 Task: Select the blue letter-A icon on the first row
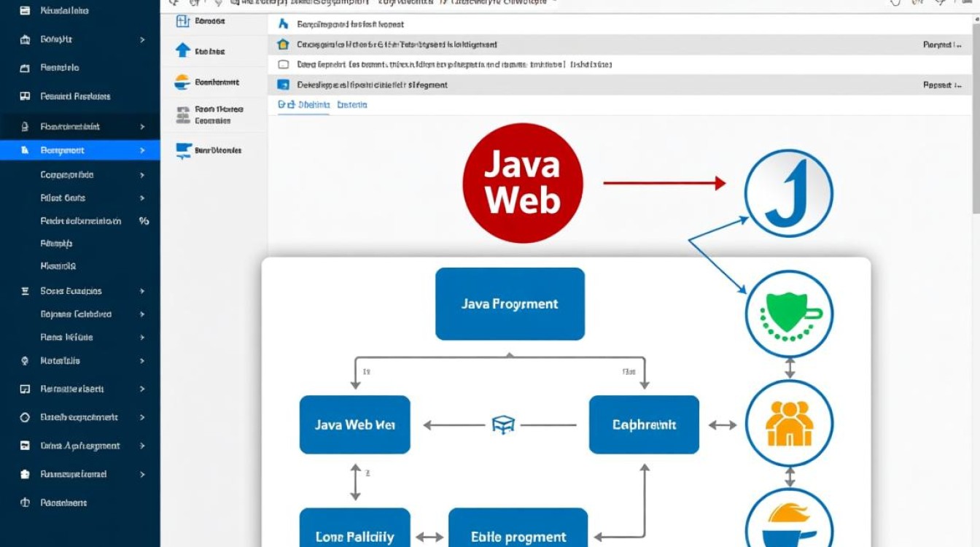click(x=282, y=23)
